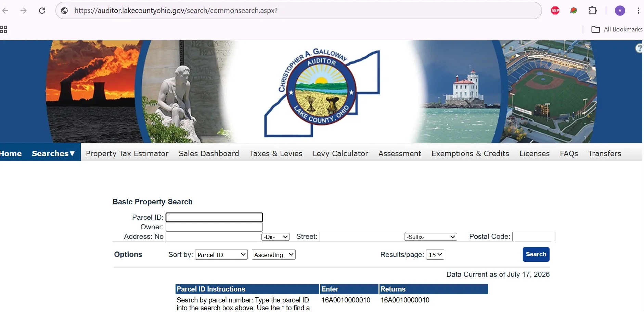The image size is (644, 312).
Task: Open the All Bookmarks folder
Action: point(617,29)
